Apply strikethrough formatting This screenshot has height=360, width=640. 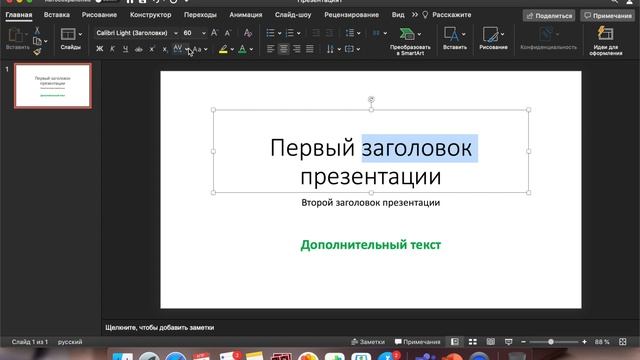[139, 49]
